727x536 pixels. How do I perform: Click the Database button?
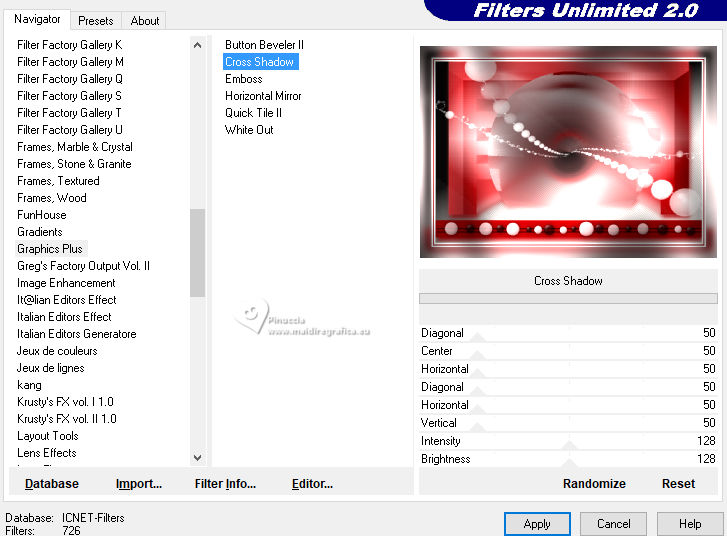click(52, 484)
